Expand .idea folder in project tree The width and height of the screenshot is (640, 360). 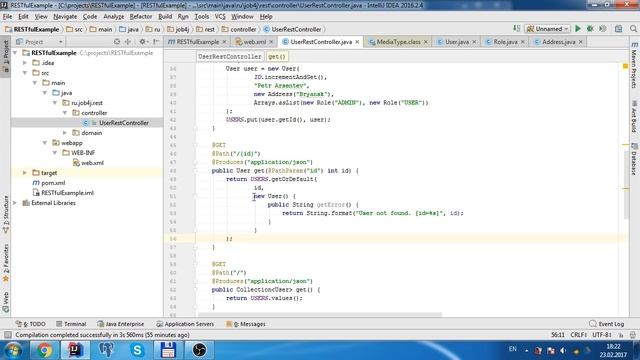(x=25, y=63)
